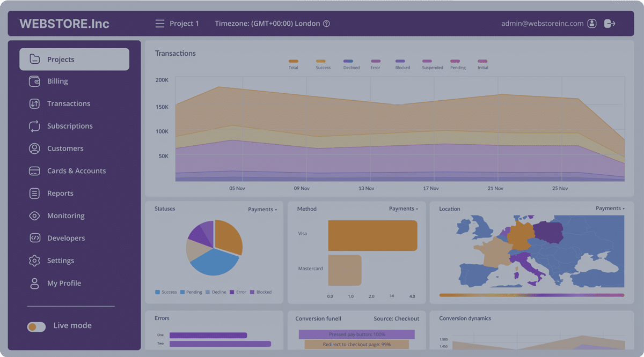Click the Monitoring eye icon

point(34,216)
